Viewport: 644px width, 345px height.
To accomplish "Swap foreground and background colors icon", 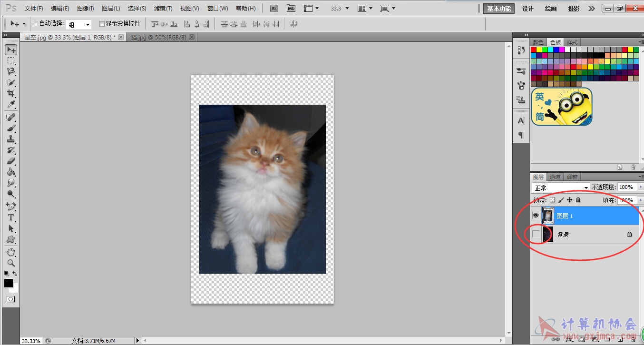I will (x=15, y=274).
